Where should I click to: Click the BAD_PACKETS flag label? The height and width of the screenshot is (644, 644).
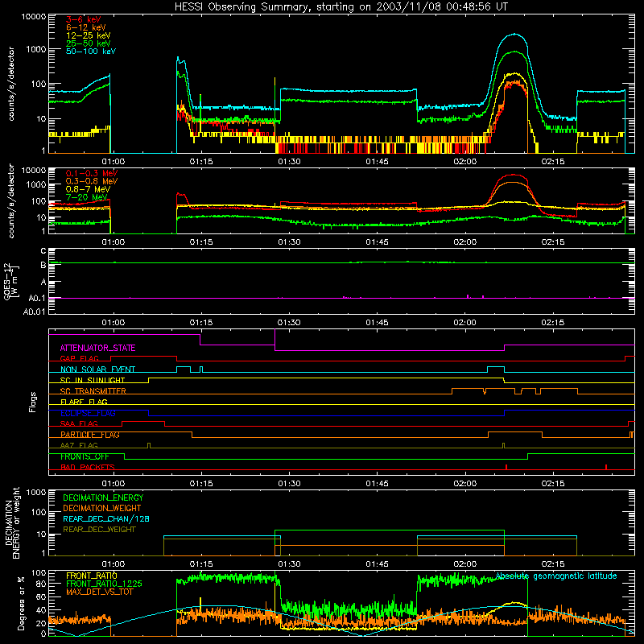pyautogui.click(x=88, y=467)
